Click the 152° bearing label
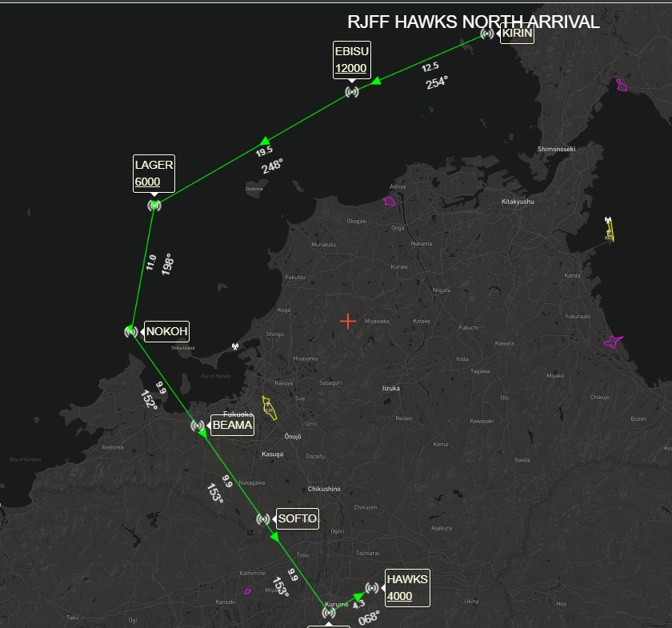Screen dimensions: 672x628 [149, 399]
